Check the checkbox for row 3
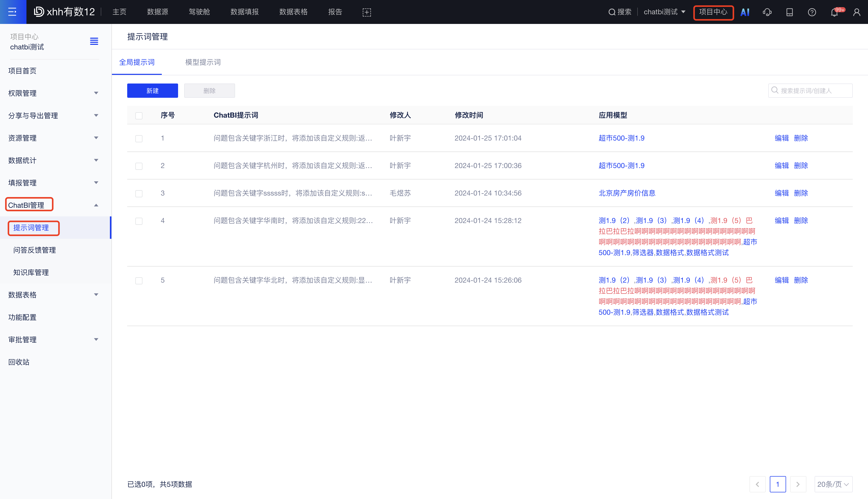This screenshot has width=868, height=499. (139, 194)
